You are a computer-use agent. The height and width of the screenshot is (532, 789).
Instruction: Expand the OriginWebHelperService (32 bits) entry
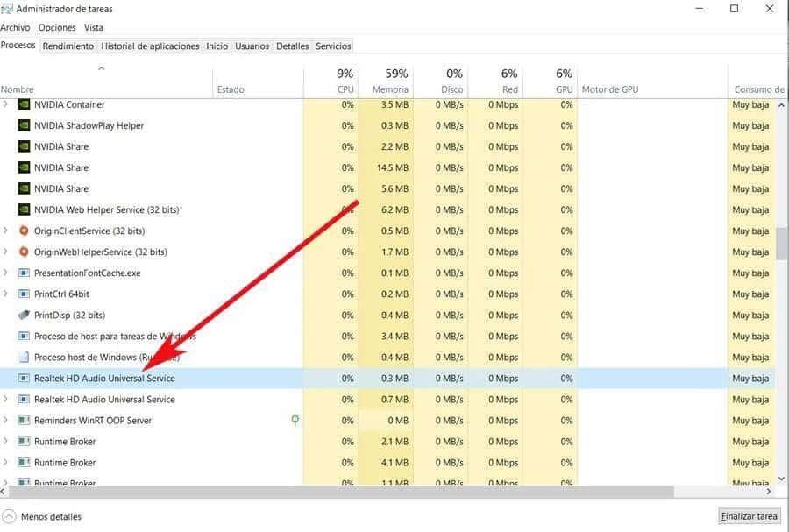click(6, 252)
